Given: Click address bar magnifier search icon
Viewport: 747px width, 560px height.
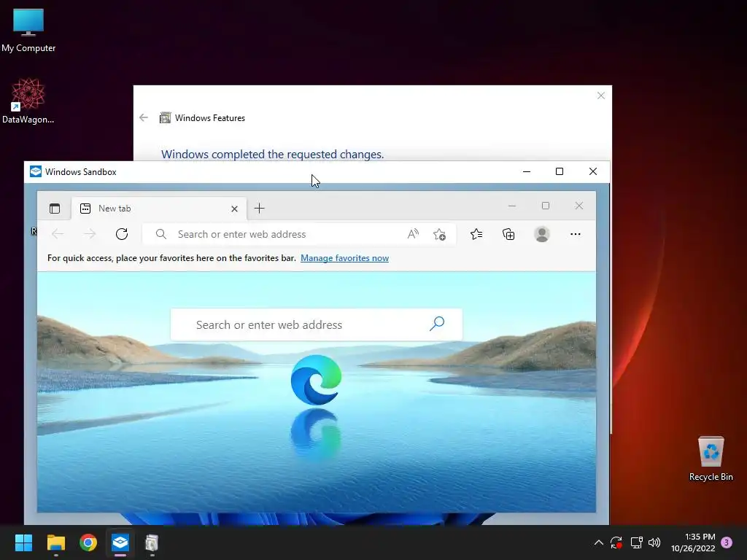Looking at the screenshot, I should (x=161, y=234).
